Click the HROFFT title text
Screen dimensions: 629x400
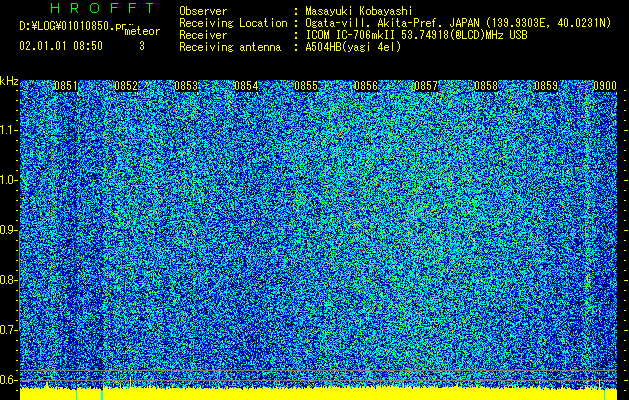click(103, 8)
